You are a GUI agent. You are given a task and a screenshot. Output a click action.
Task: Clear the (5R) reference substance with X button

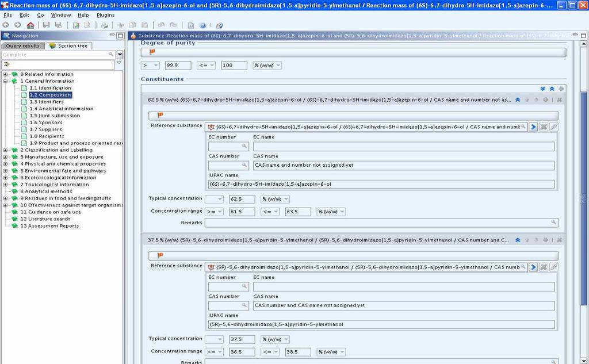pos(543,267)
